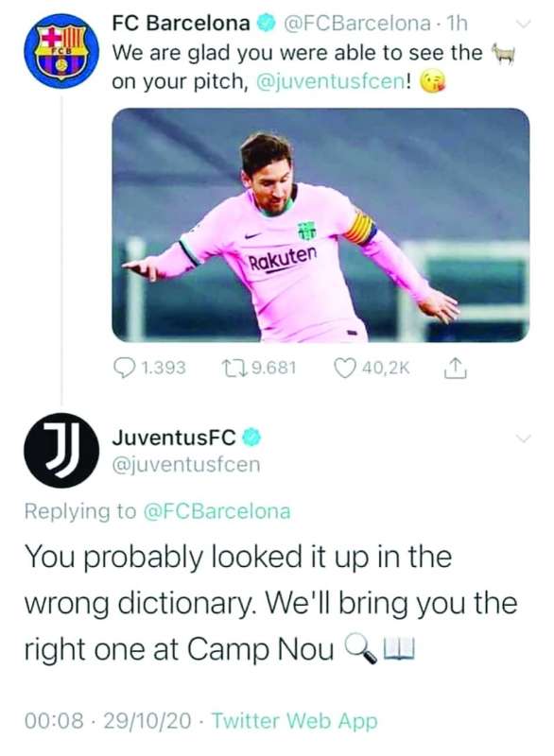
Task: Expand JuventusFC tweet options chevron
Action: tap(523, 438)
